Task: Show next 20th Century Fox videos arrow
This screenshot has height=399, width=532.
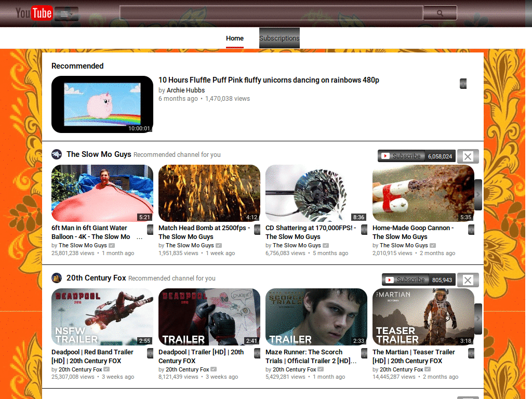Action: [x=478, y=318]
